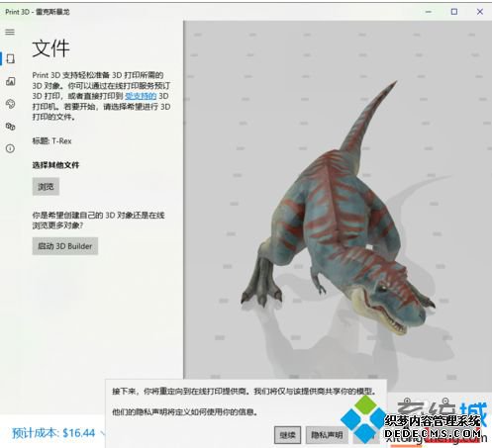
Task: Open the scale and layout sidebar icon
Action: click(11, 81)
